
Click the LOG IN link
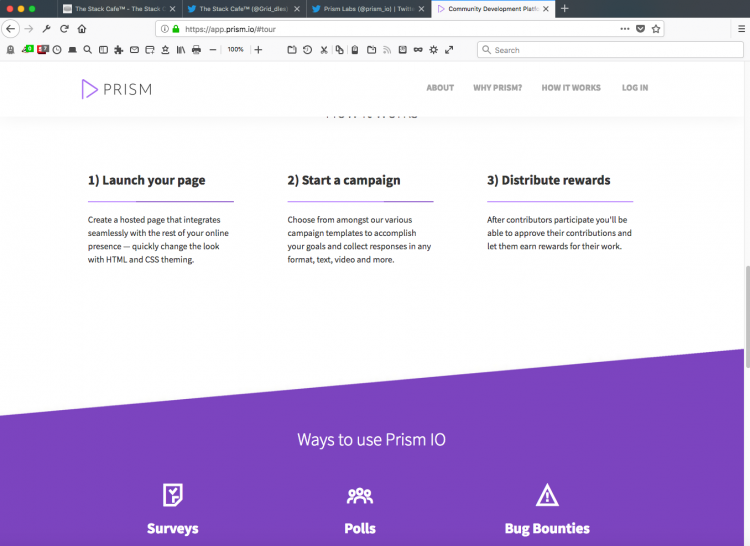tap(635, 88)
